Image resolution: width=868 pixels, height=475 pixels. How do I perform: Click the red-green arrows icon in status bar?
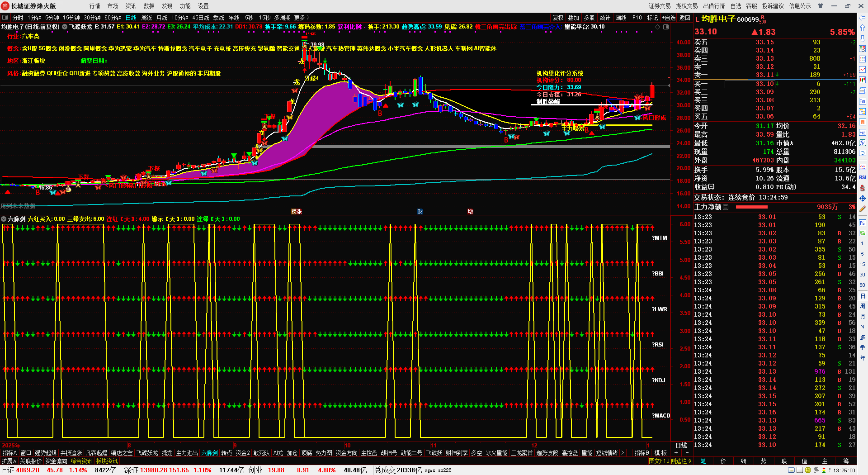(x=824, y=470)
